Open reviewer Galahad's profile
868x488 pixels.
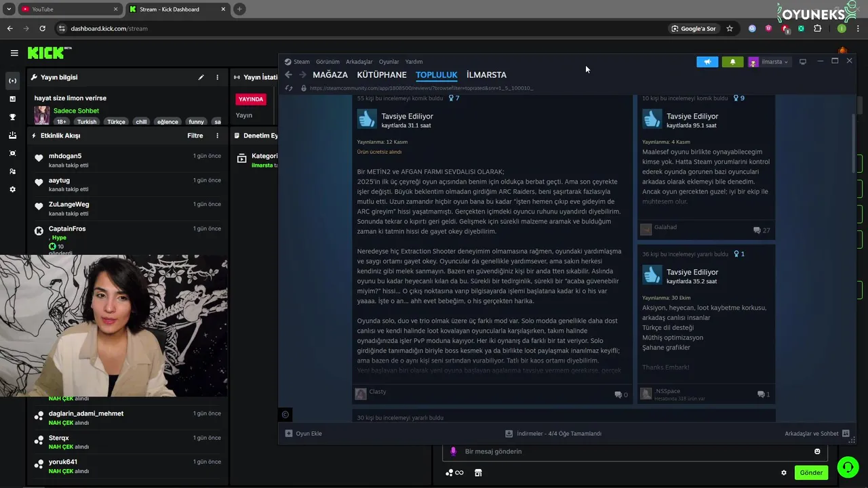point(665,228)
